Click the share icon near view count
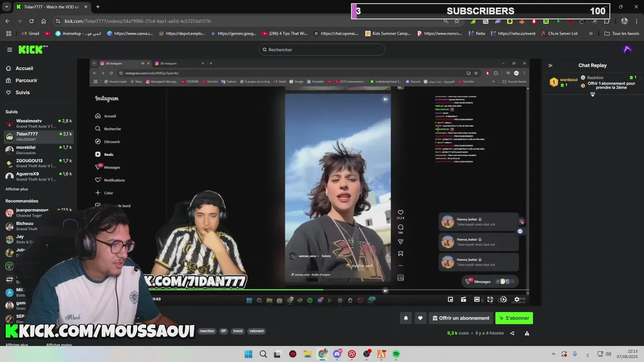Viewport: 644px width, 362px height. (x=512, y=333)
